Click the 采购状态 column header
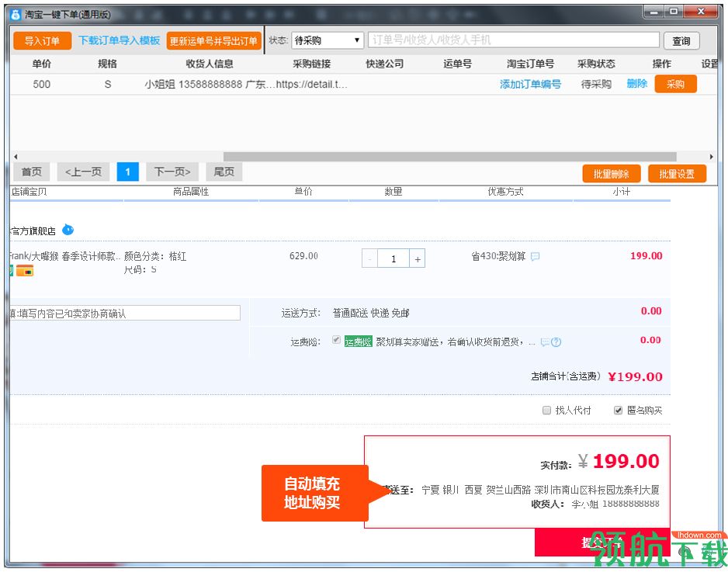Screen dimensions: 728x572 point(596,64)
